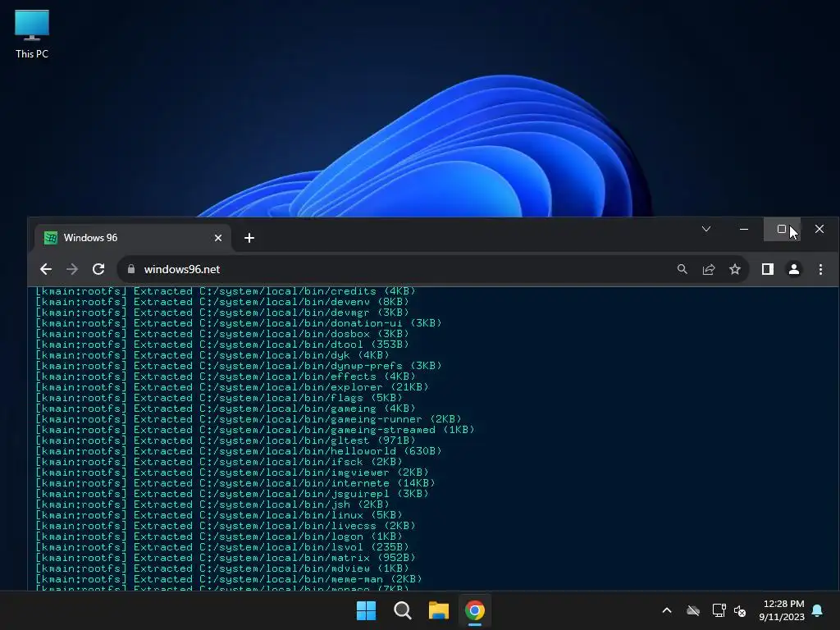Screen dimensions: 840x630
Task: Click the line with bin/imgviewer (2KB)
Action: (232, 472)
